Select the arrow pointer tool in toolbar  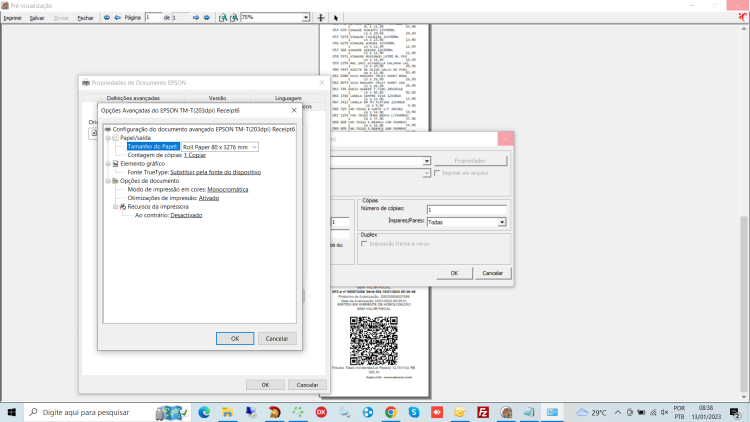tap(336, 18)
